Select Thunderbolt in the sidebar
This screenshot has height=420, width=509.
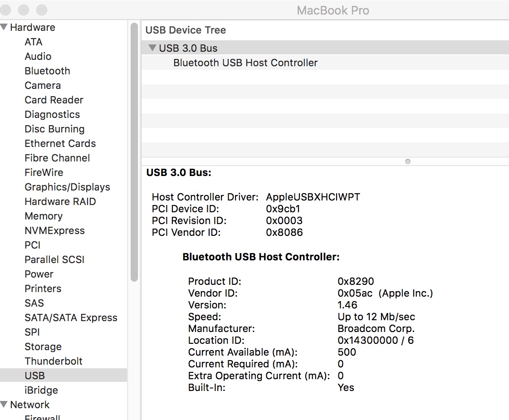(54, 361)
